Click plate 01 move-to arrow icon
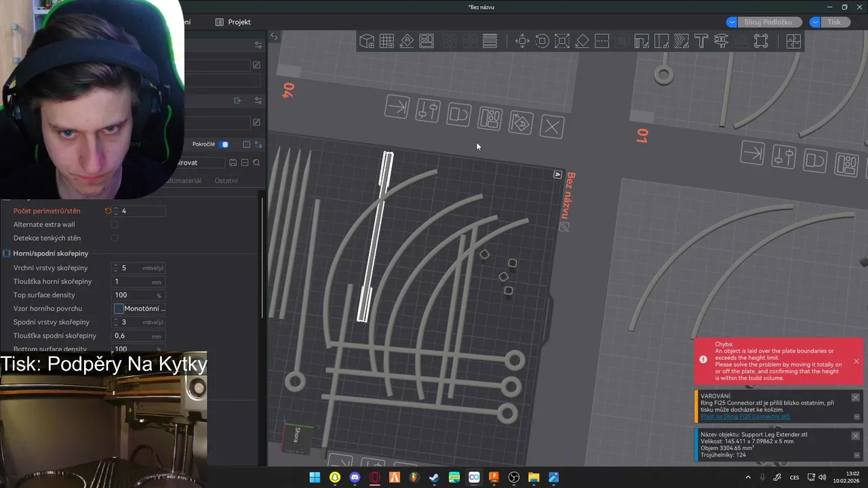The height and width of the screenshot is (488, 868). click(753, 153)
